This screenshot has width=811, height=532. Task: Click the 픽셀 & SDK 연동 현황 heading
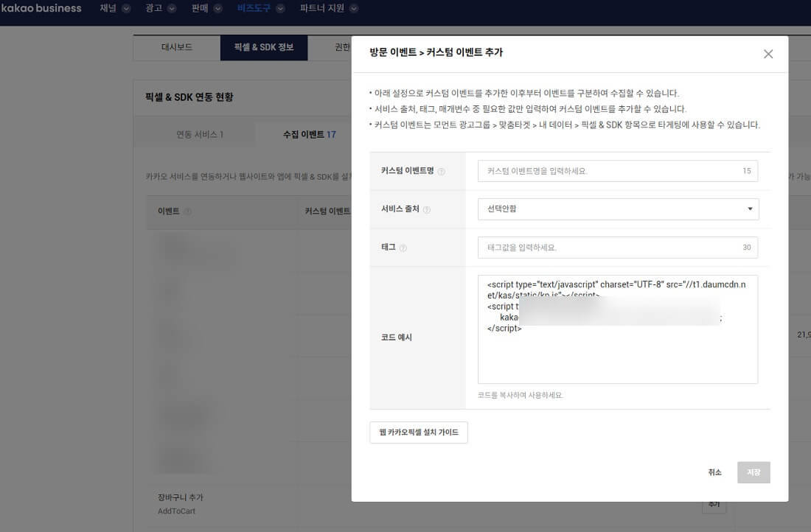tap(189, 97)
